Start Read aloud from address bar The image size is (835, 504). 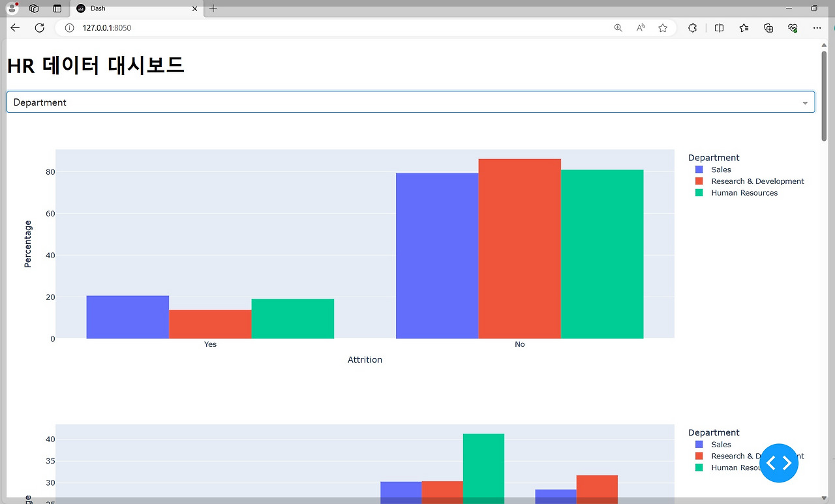click(641, 28)
